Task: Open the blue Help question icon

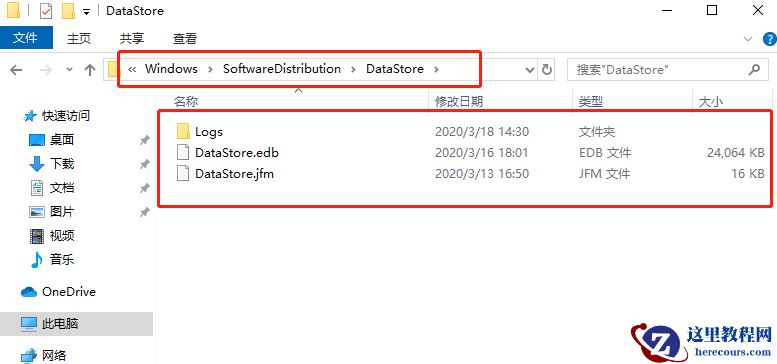Action: [771, 39]
